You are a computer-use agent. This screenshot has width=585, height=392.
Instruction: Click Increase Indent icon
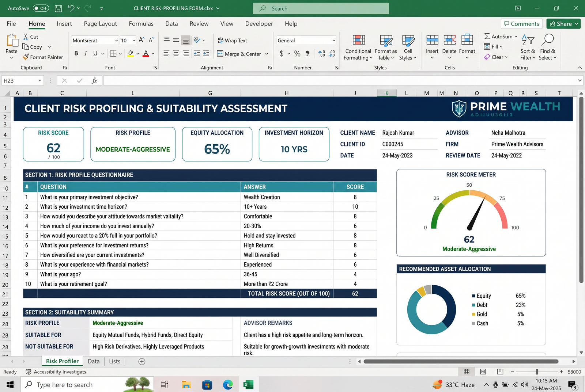click(206, 53)
